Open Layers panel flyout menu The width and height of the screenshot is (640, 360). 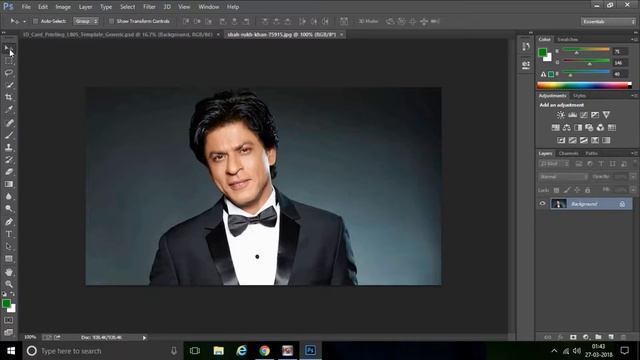634,153
